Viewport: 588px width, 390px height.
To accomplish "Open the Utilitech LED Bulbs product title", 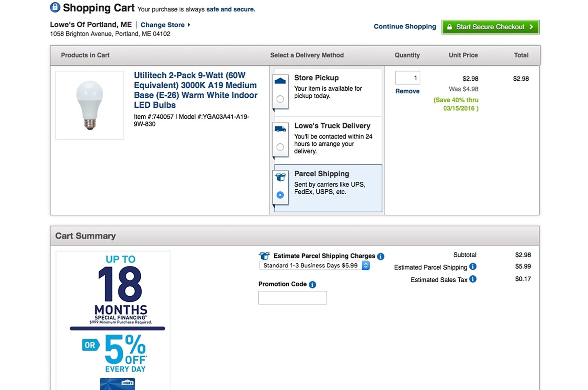I will (x=195, y=90).
